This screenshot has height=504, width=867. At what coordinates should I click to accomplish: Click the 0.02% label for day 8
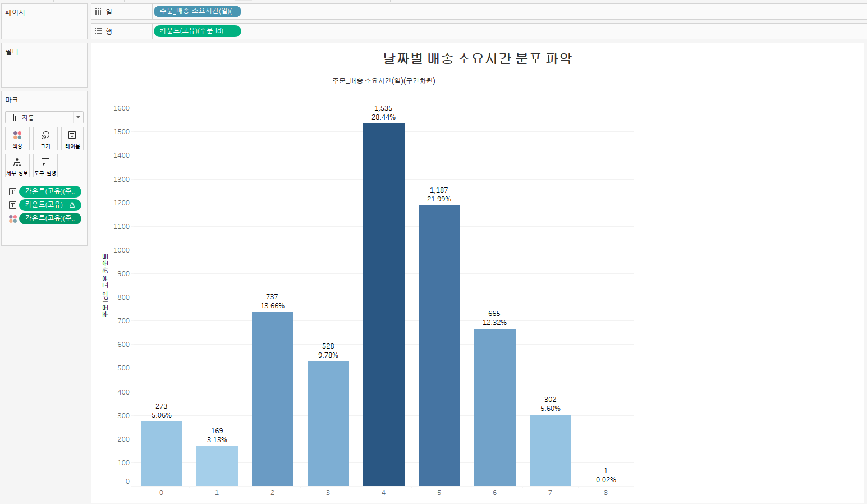tap(606, 480)
